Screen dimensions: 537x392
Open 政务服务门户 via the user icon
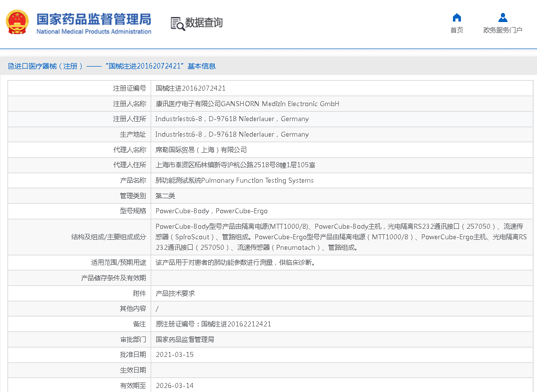click(503, 18)
